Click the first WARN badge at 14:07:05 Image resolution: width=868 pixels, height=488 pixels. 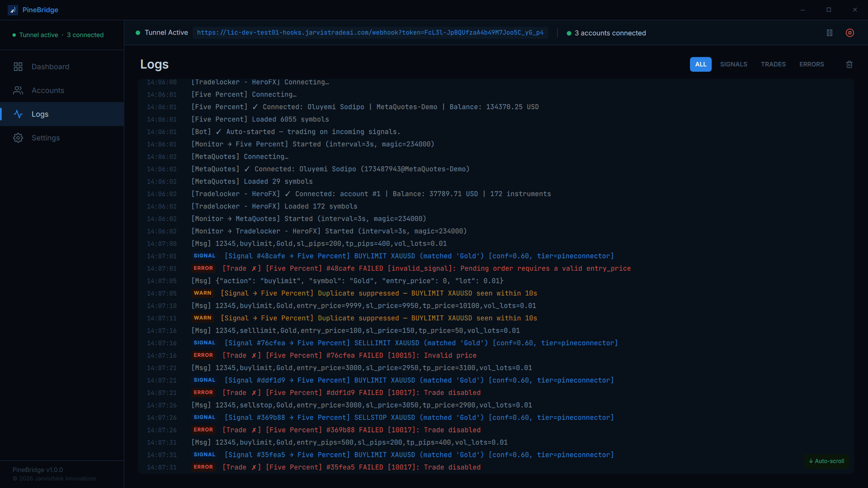pyautogui.click(x=203, y=293)
